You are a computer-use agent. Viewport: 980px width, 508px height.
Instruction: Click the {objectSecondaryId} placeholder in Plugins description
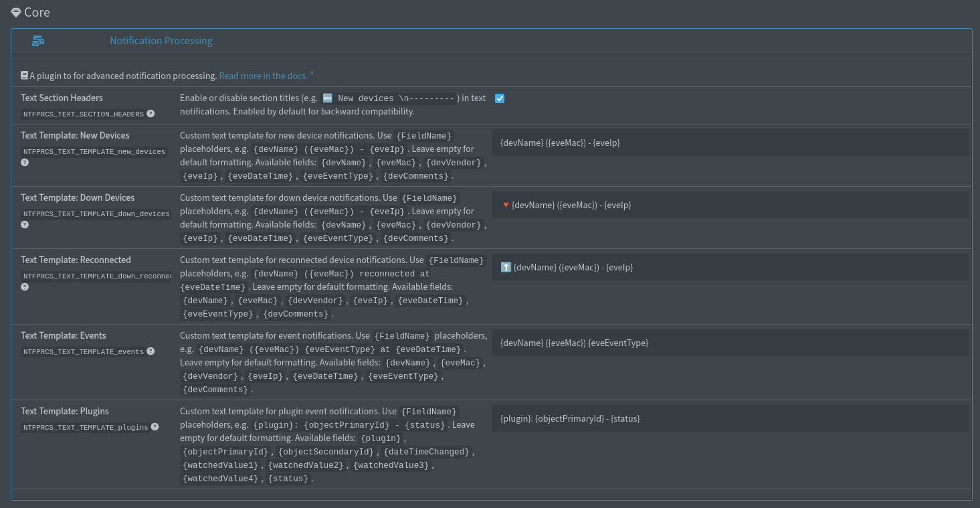coord(326,452)
